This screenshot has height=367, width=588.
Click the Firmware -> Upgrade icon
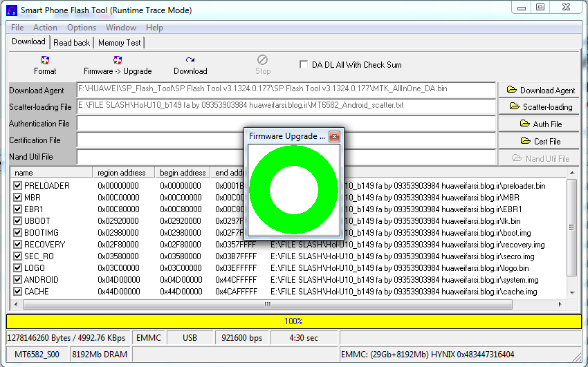[x=118, y=60]
